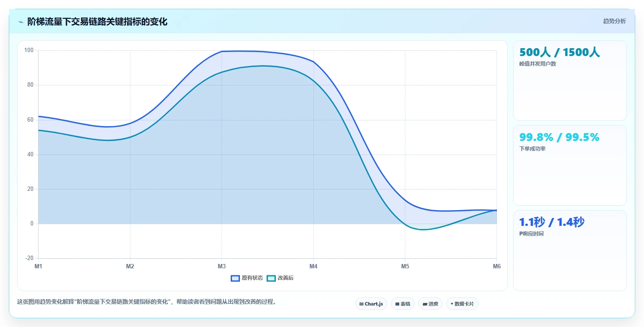Click the M1 x-axis label
The width and height of the screenshot is (644, 327).
coord(39,266)
